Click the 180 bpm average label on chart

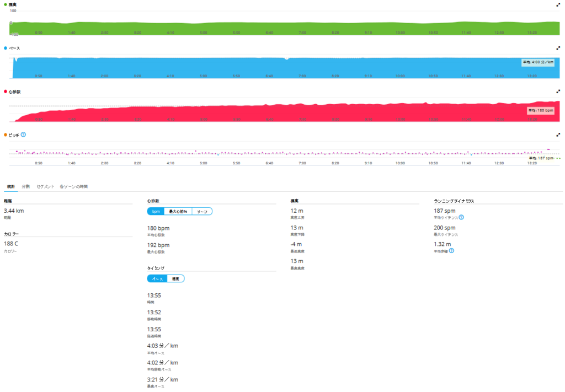pyautogui.click(x=541, y=110)
